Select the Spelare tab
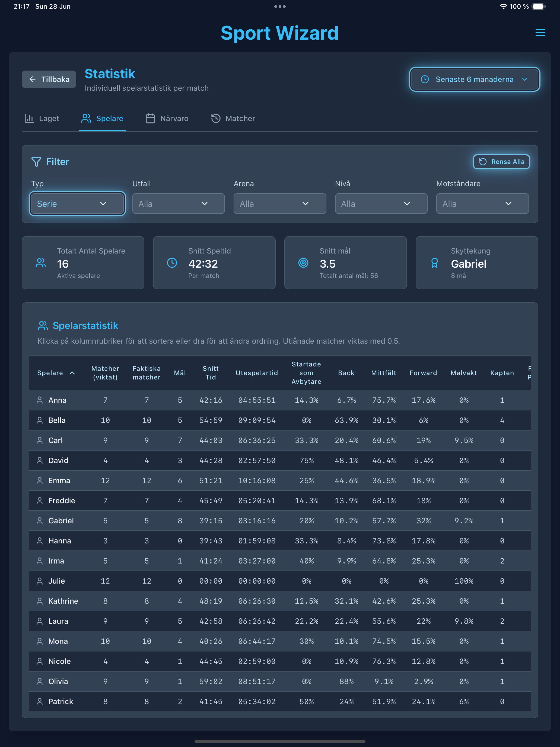 tap(102, 119)
